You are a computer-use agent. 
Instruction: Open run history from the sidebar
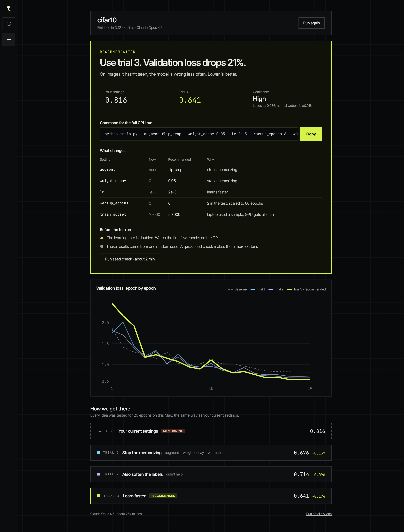click(x=9, y=24)
